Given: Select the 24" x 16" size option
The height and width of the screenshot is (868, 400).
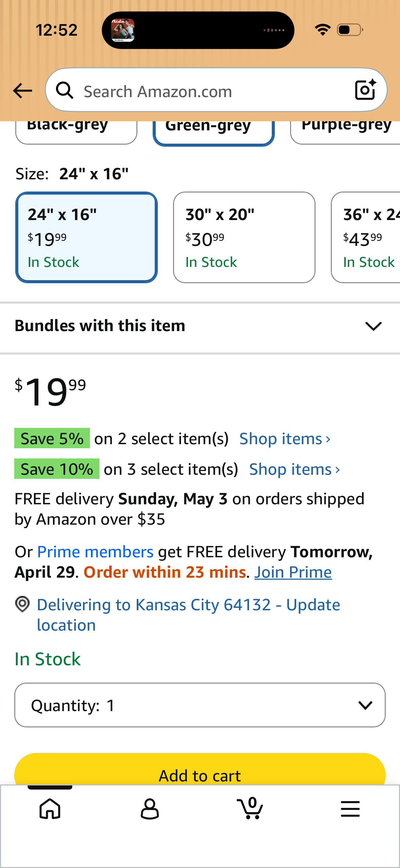Looking at the screenshot, I should (86, 237).
